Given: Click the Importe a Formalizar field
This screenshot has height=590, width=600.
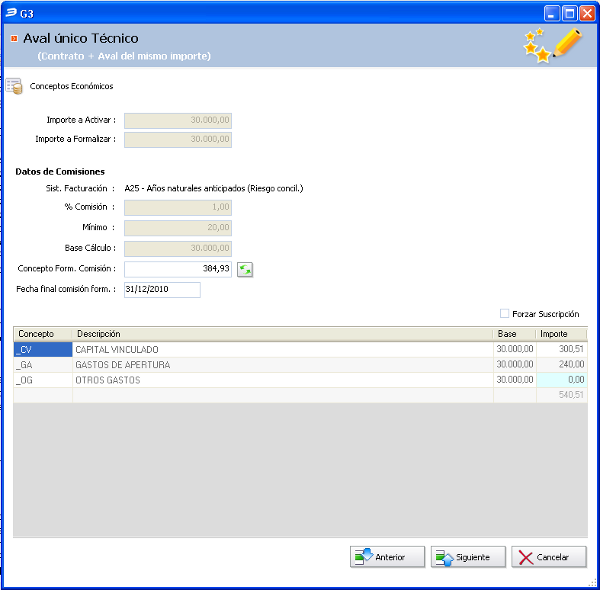Looking at the screenshot, I should coord(178,140).
